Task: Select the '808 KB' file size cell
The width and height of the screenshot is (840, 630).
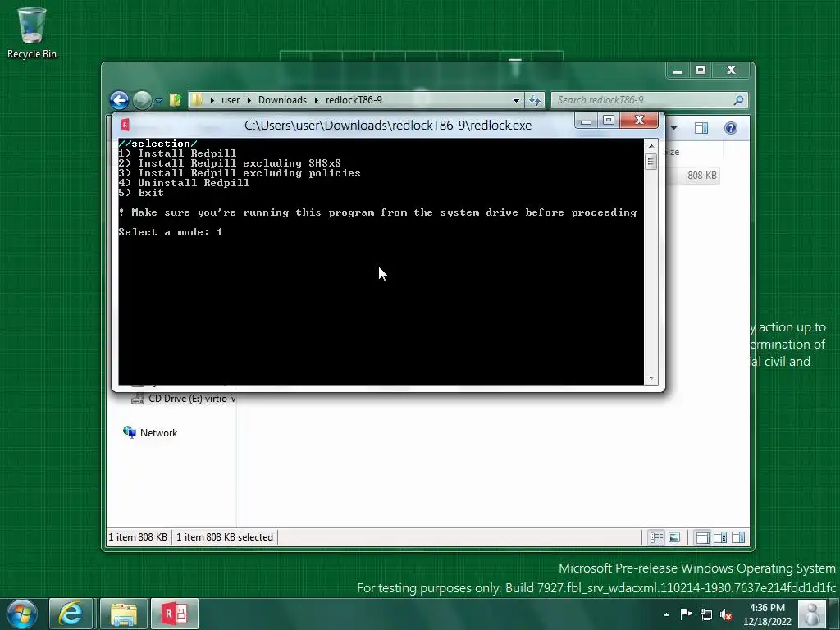Action: click(x=702, y=176)
